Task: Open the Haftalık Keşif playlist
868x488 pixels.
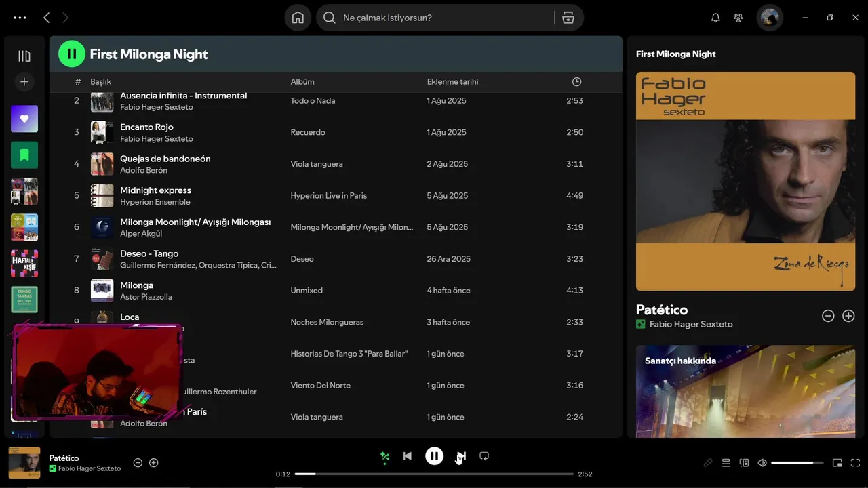Action: (24, 264)
